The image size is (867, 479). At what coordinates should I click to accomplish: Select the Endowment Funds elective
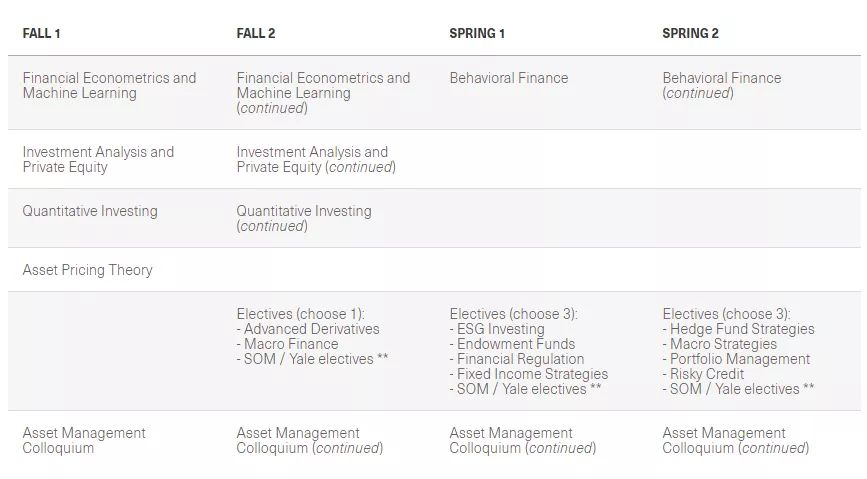click(x=515, y=344)
